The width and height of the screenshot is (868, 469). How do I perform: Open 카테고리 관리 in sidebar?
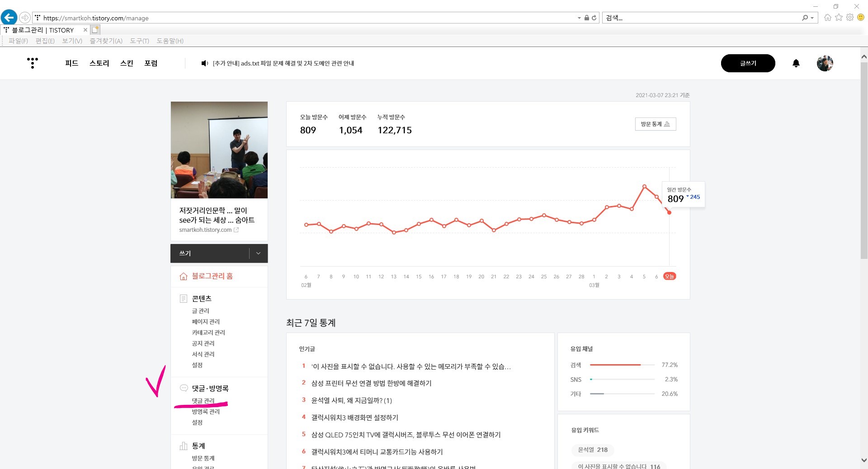coord(208,333)
